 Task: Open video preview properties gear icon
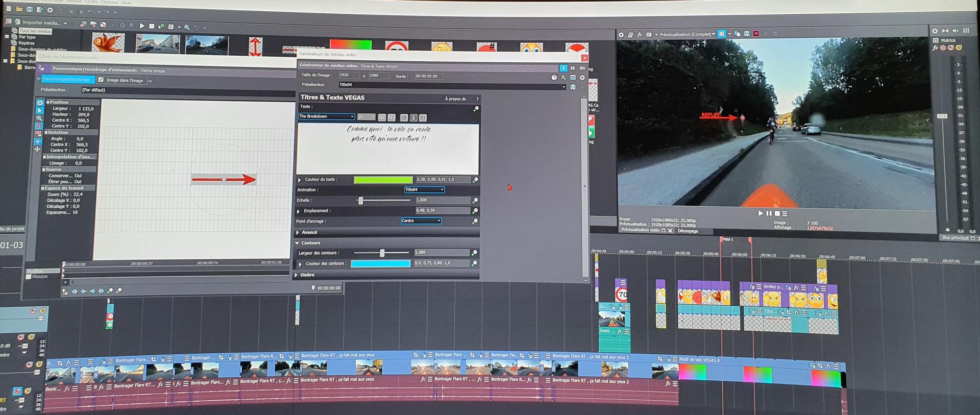pos(621,35)
